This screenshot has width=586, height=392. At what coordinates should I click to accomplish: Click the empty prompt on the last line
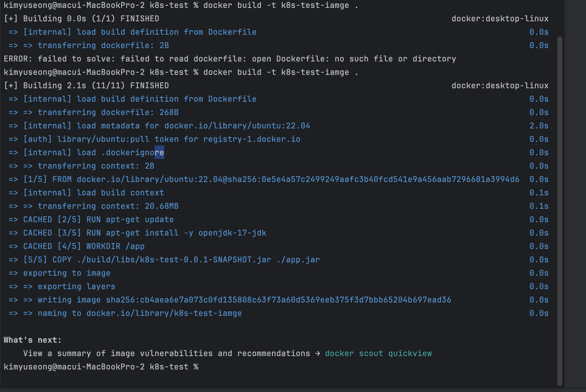point(101,367)
